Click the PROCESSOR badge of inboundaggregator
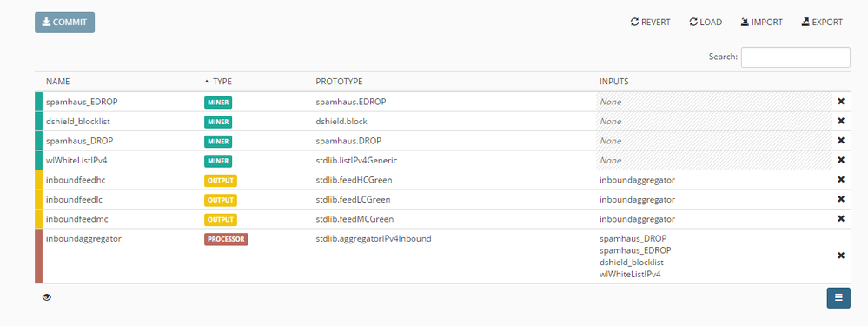This screenshot has height=326, width=868. (x=226, y=239)
